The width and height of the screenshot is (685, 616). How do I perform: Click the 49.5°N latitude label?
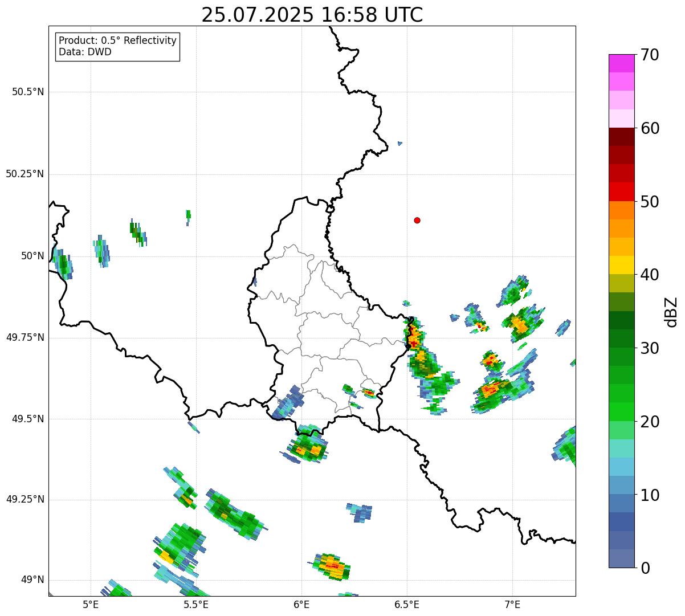pos(28,419)
